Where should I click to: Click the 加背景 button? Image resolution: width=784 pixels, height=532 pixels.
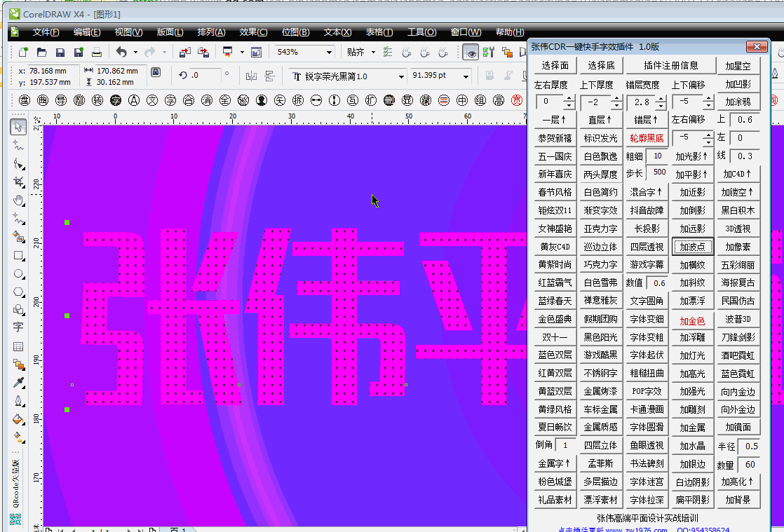pos(738,500)
